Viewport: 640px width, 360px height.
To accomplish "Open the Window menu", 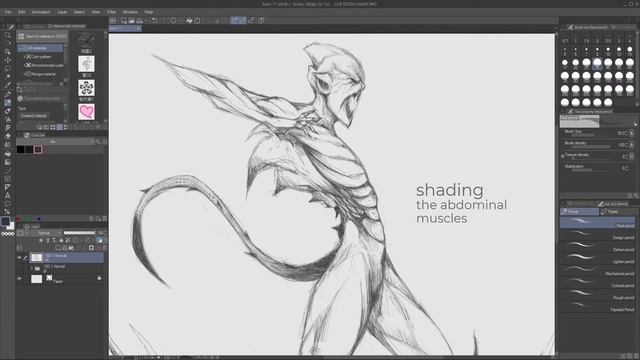I will tap(130, 12).
